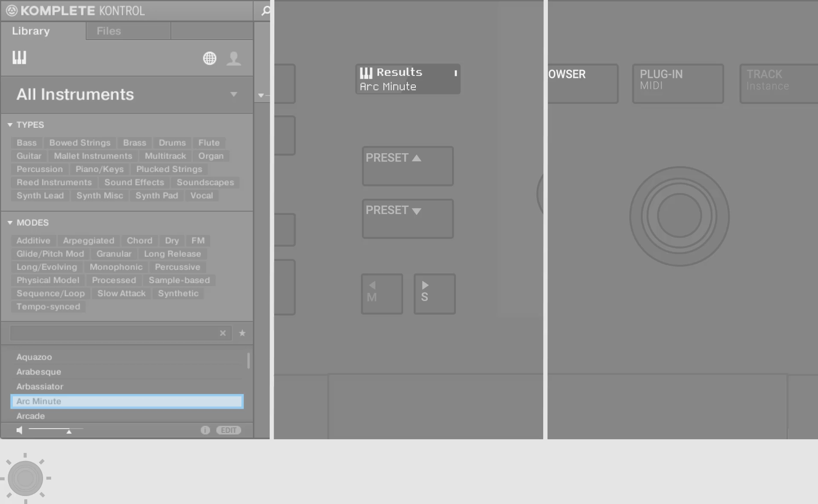Switch to factory content globe icon

coord(210,58)
